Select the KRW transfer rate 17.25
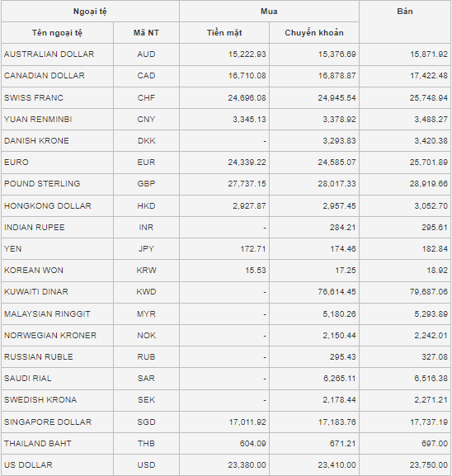 346,271
